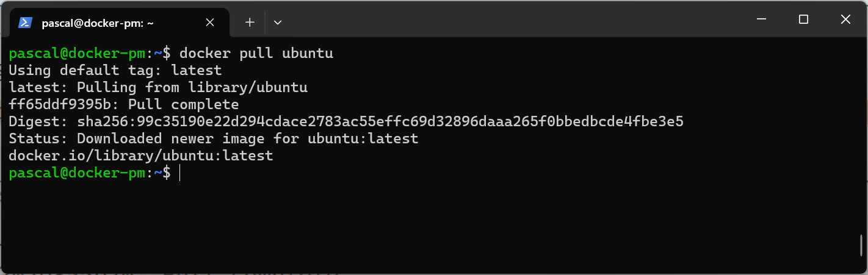The height and width of the screenshot is (275, 868).
Task: Close the terminal window
Action: (x=845, y=20)
